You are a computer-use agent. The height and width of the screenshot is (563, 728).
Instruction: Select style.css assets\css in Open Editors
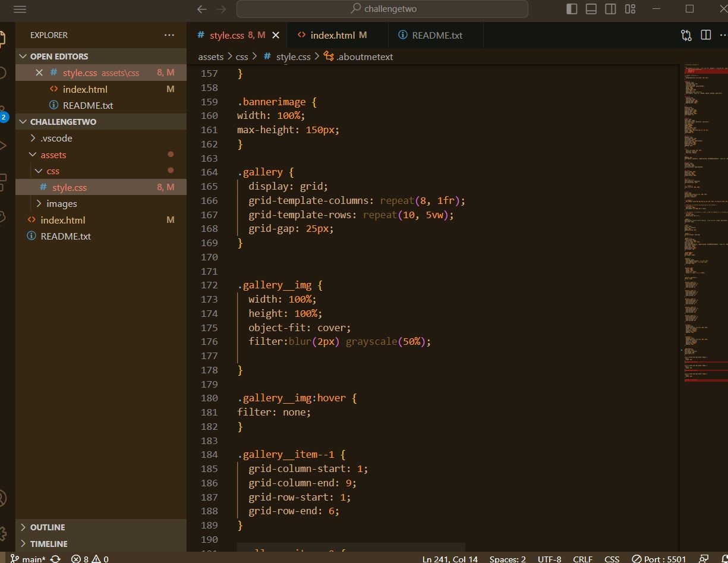click(101, 73)
